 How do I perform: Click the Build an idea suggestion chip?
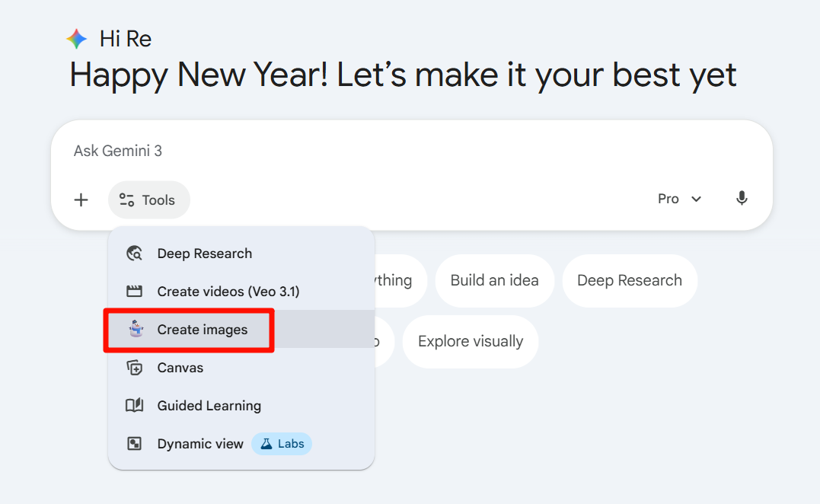tap(494, 280)
